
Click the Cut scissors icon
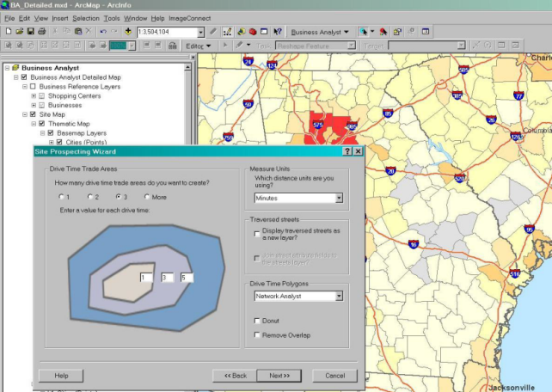coord(55,31)
